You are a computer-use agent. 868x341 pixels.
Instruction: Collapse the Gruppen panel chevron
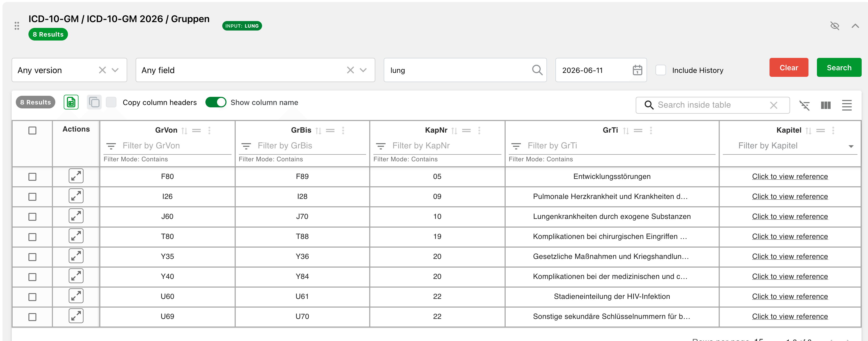[855, 26]
